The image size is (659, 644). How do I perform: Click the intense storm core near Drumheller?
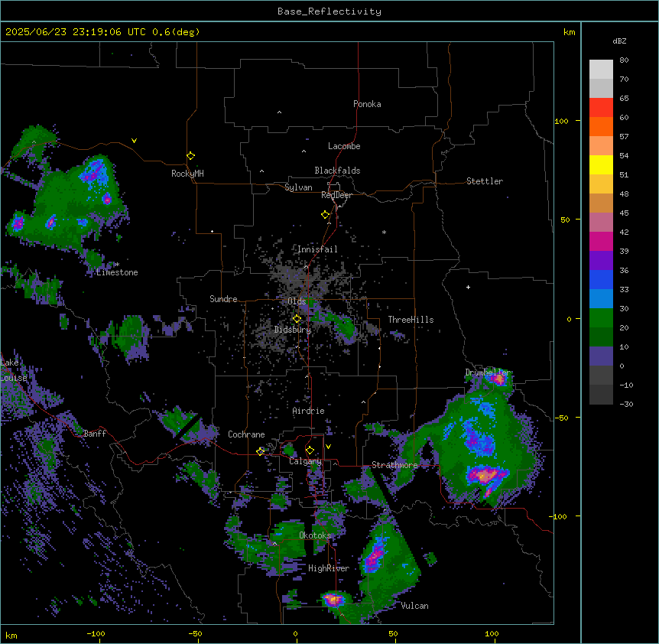499,379
